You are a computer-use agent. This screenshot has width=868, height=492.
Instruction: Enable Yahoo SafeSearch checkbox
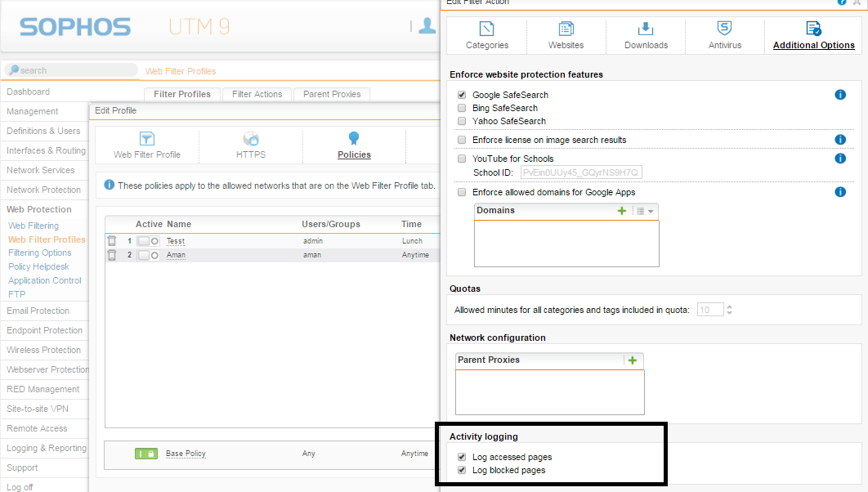coord(462,121)
